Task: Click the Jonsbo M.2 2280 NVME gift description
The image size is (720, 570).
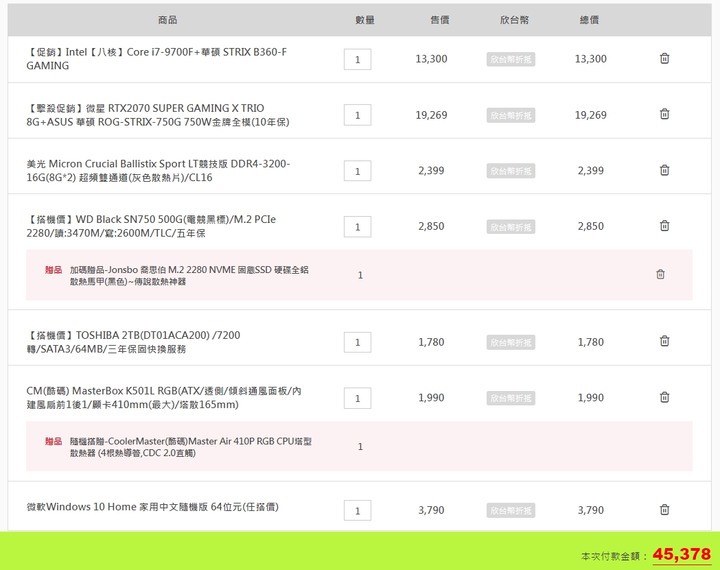Action: 189,275
